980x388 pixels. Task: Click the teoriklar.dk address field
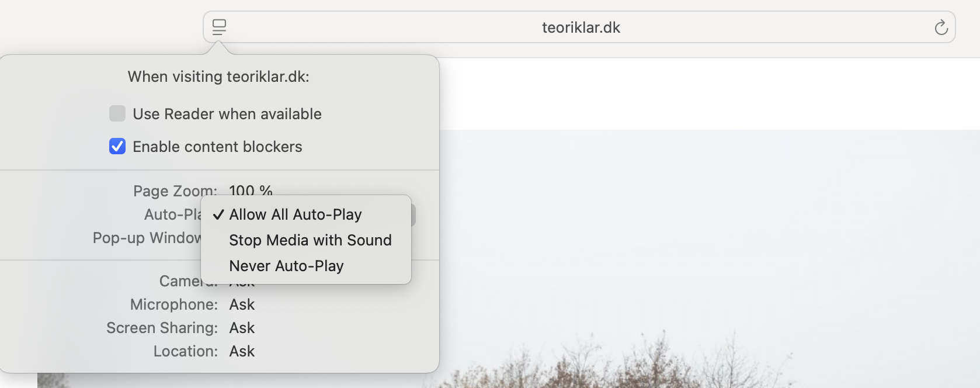coord(579,27)
